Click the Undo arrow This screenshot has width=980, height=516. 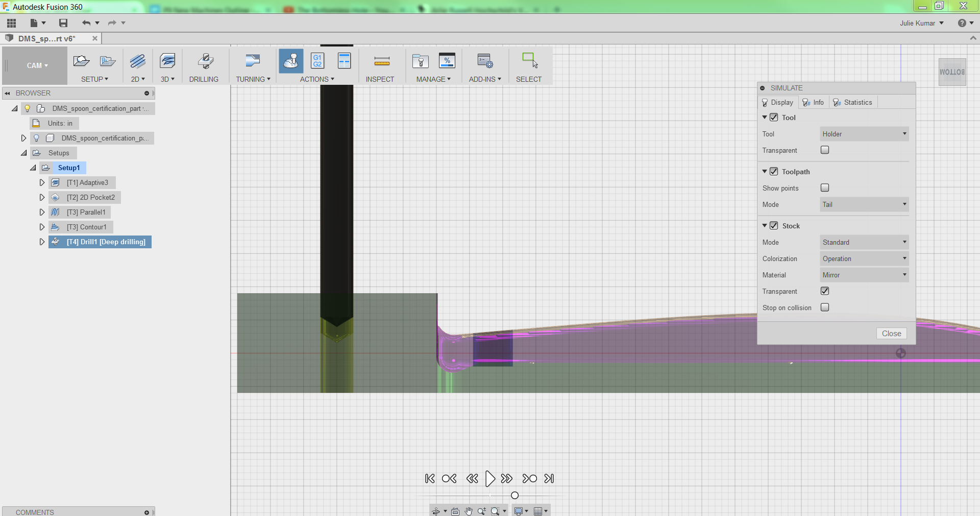point(86,23)
